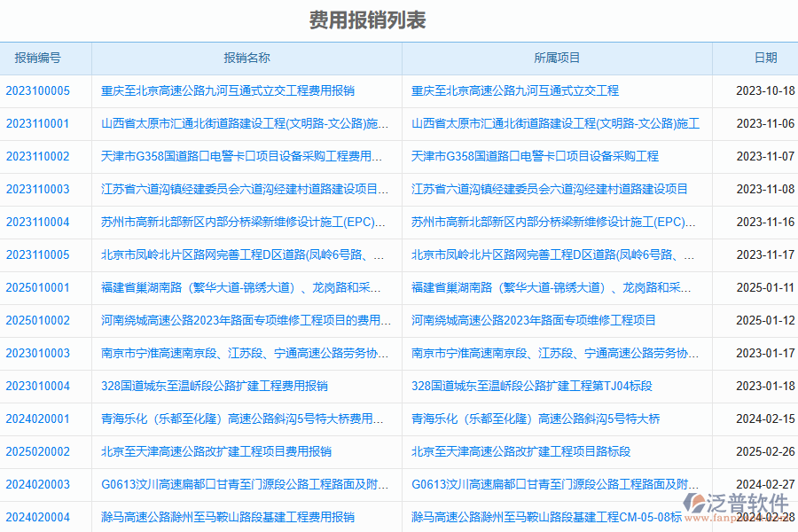Click the 北京至天津高速公路改扩建项目费用报销 name

(x=215, y=451)
